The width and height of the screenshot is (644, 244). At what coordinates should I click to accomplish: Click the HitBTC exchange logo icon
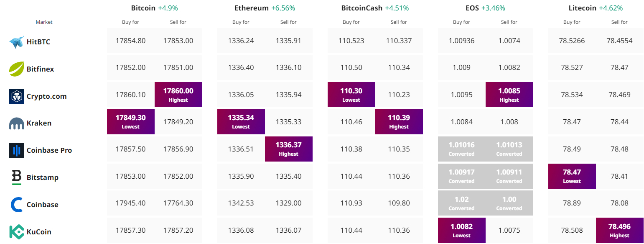pos(17,42)
